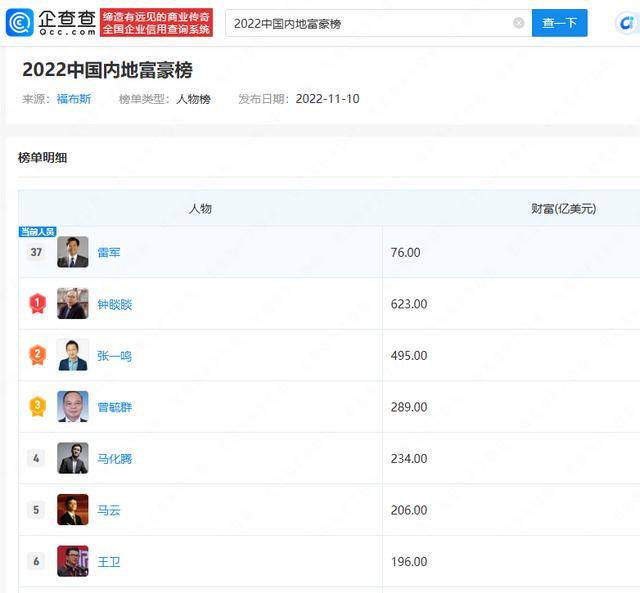The image size is (640, 593).
Task: Select the wealth value 623.00
Action: tap(409, 304)
